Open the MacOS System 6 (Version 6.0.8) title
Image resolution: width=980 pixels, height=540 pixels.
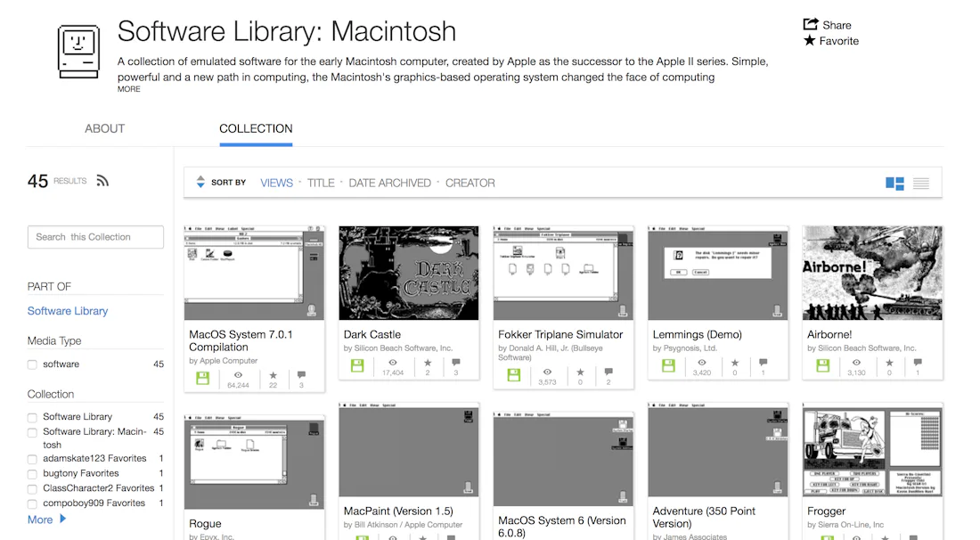click(562, 527)
